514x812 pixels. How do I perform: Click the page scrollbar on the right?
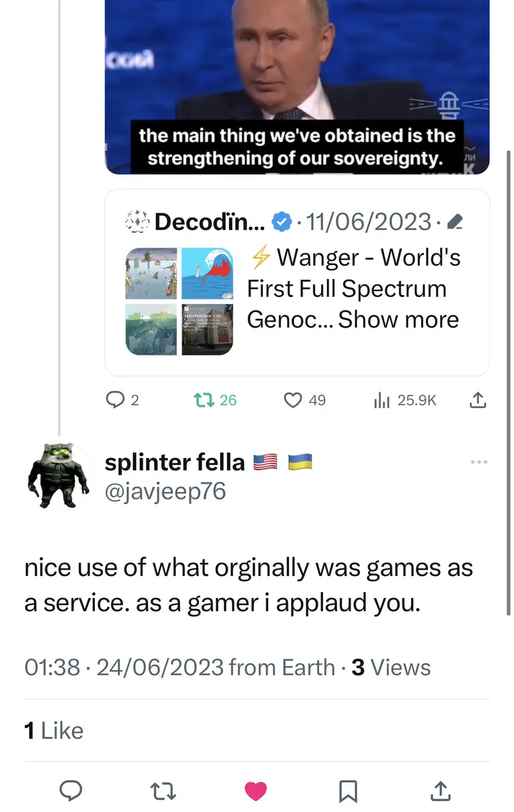pyautogui.click(x=509, y=379)
